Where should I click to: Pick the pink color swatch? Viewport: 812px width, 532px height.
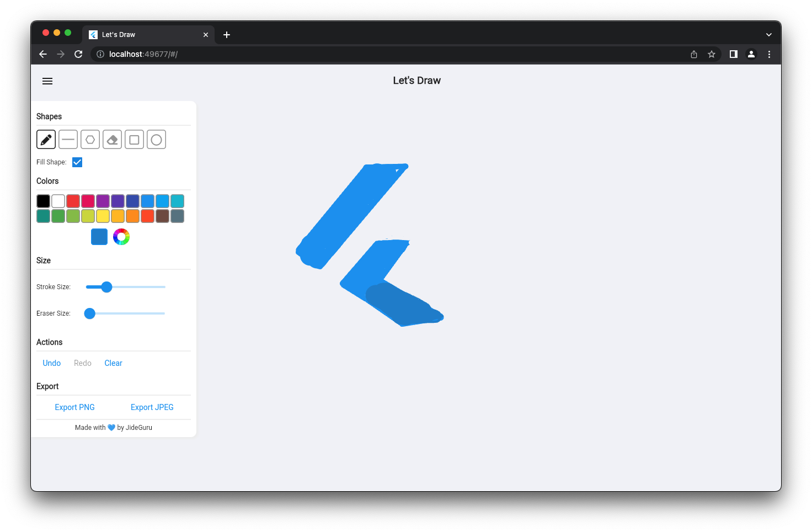click(88, 201)
